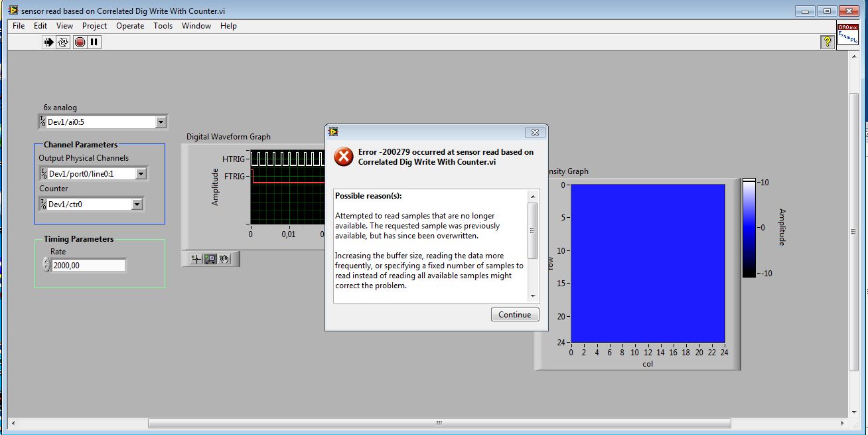Expand the Output Physical Channels dropdown arrow

[x=141, y=174]
